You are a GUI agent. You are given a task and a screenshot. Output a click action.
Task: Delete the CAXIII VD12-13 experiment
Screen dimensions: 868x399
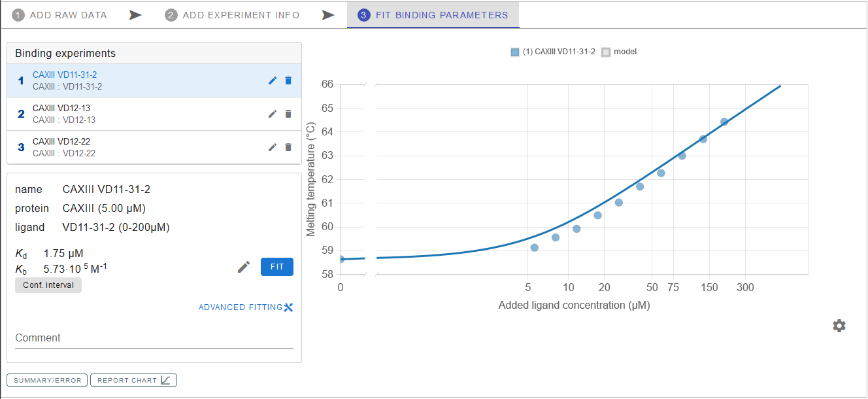[x=288, y=114]
